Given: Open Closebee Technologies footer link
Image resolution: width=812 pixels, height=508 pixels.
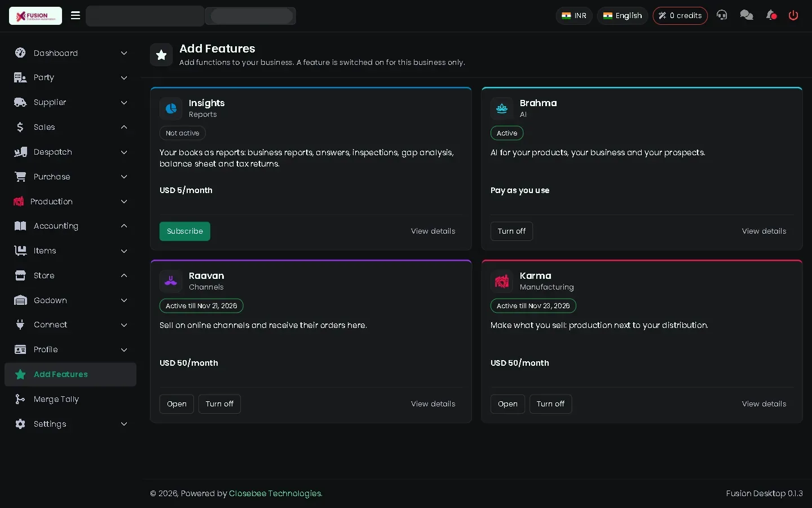Looking at the screenshot, I should (275, 493).
